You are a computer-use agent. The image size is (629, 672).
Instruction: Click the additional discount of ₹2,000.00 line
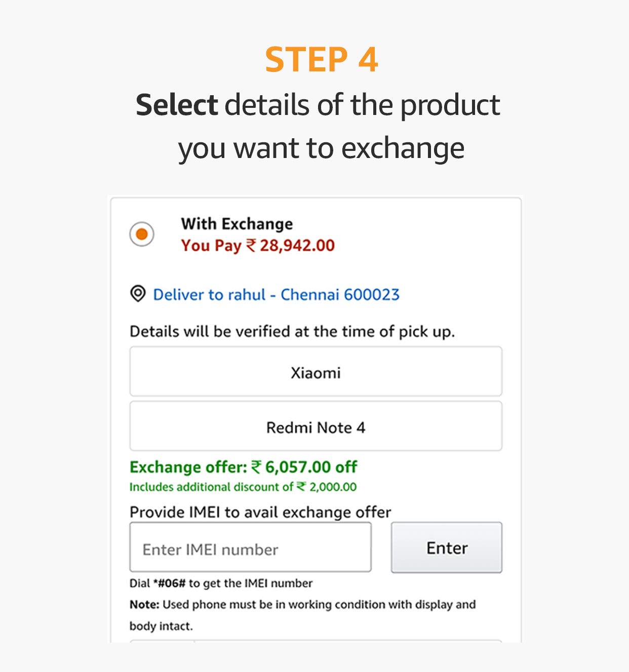[x=243, y=487]
